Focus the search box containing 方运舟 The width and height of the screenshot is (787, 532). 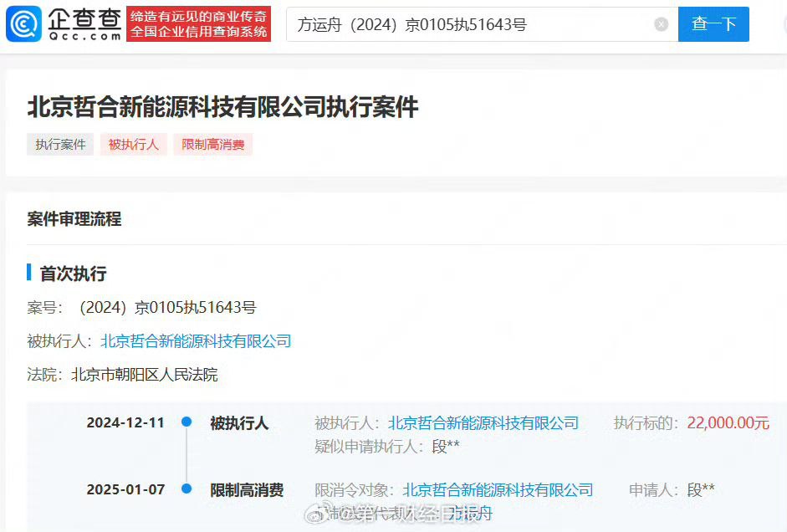click(x=482, y=24)
